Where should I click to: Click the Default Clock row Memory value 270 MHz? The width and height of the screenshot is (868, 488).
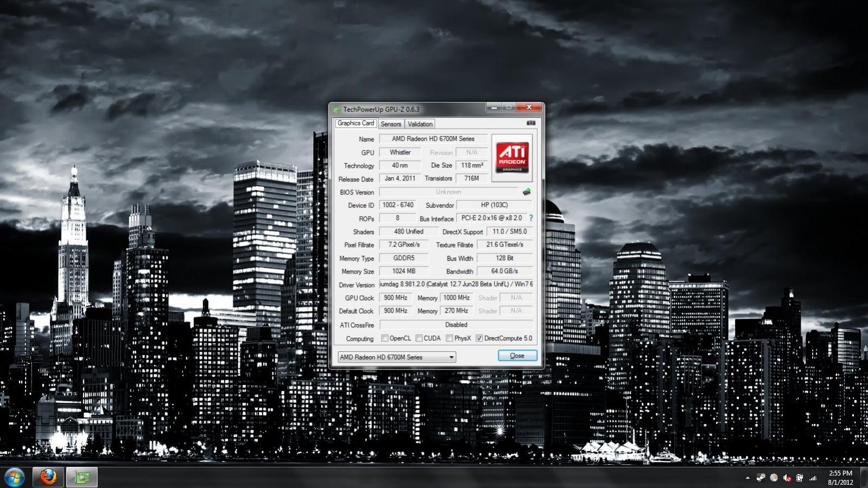[x=457, y=311]
